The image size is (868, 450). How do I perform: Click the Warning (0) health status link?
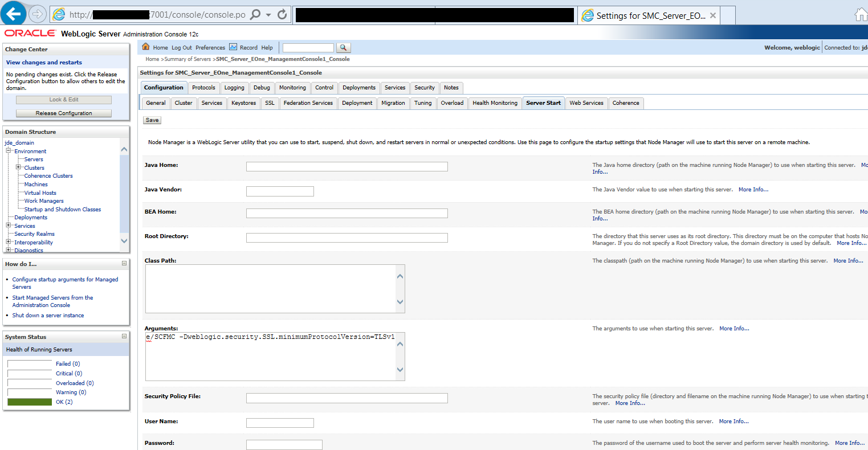pyautogui.click(x=71, y=392)
